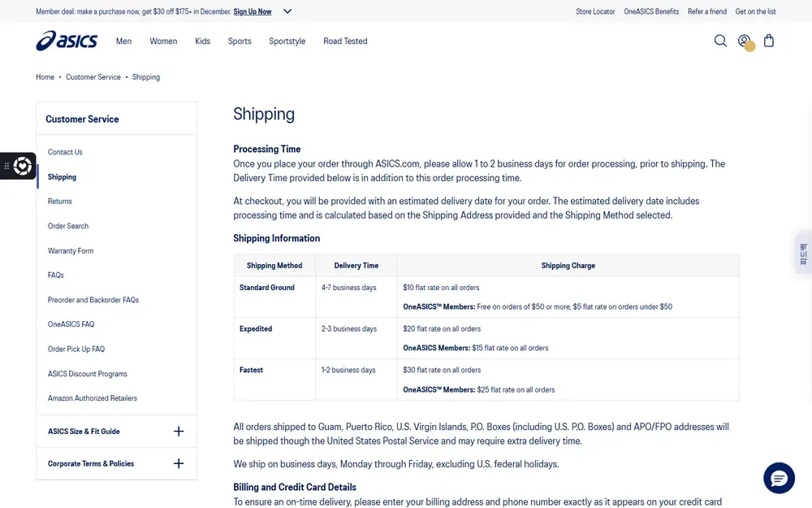
Task: Click the Shipping breadcrumb text
Action: coord(146,77)
